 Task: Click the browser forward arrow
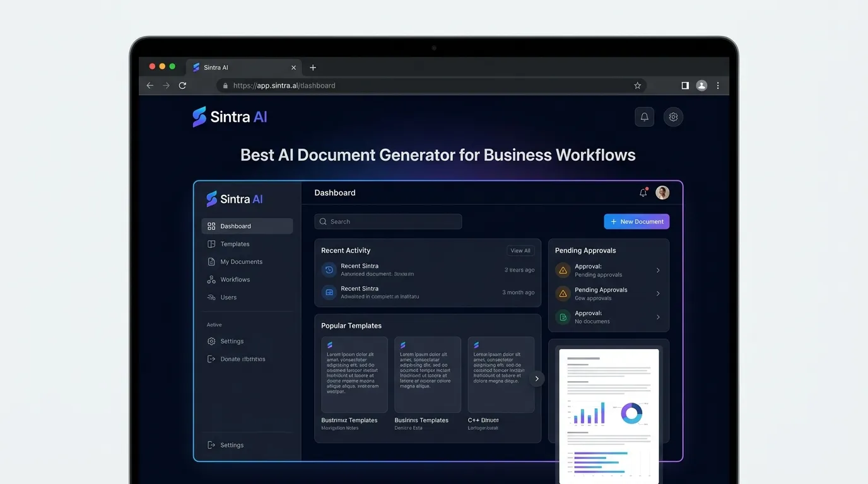(x=167, y=86)
